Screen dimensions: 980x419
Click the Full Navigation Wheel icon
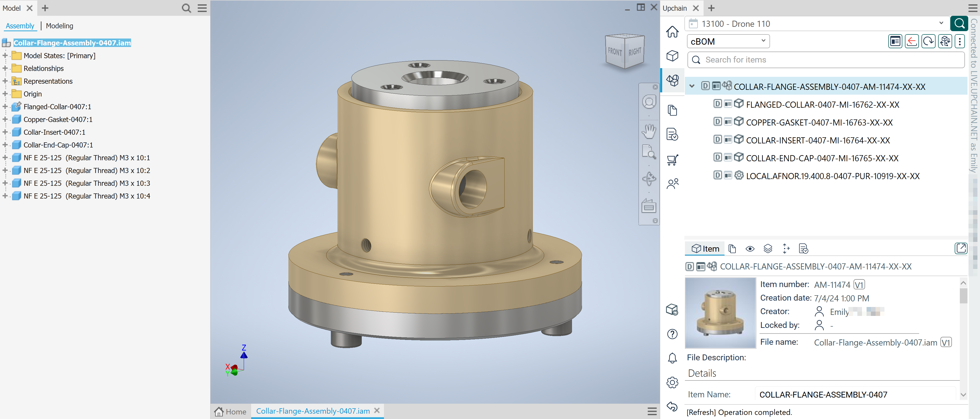click(649, 102)
